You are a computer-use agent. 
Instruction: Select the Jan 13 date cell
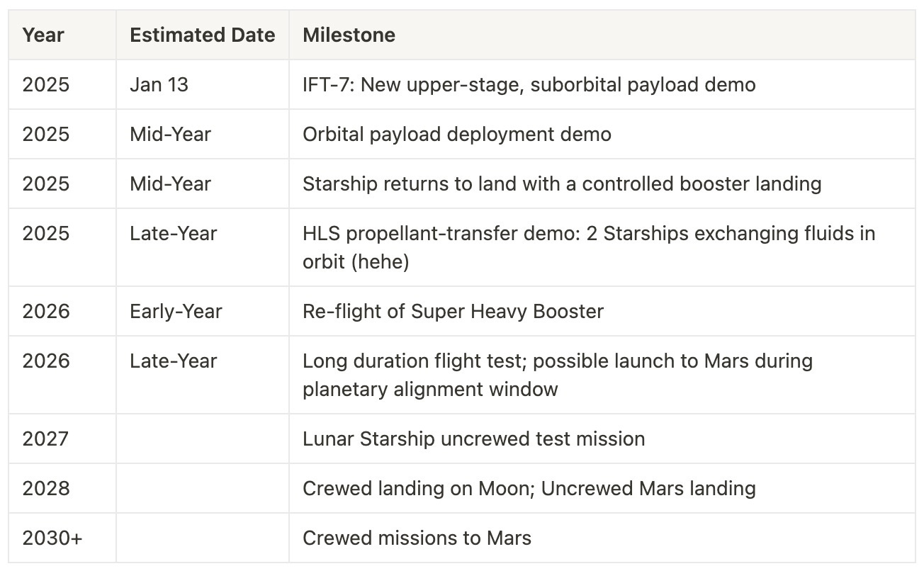tap(203, 85)
